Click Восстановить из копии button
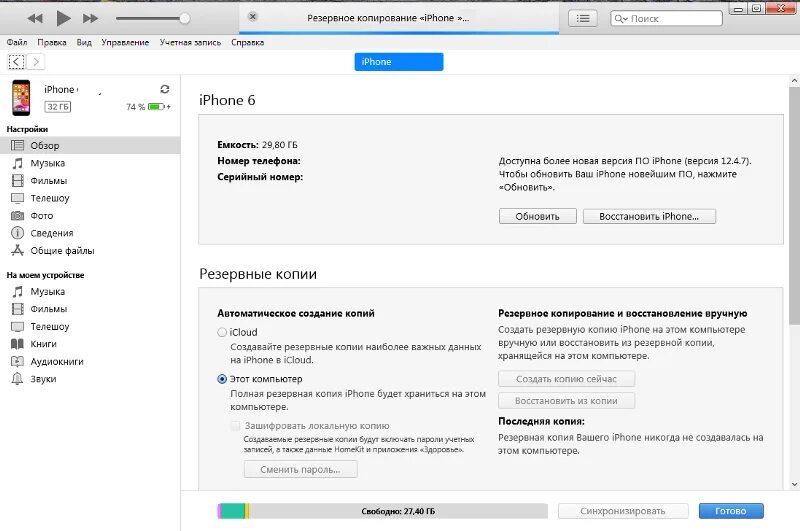Viewport: 800px width, 531px height. [566, 401]
